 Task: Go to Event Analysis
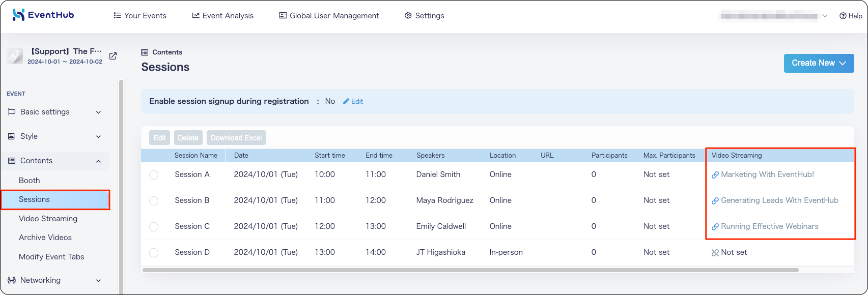click(222, 16)
